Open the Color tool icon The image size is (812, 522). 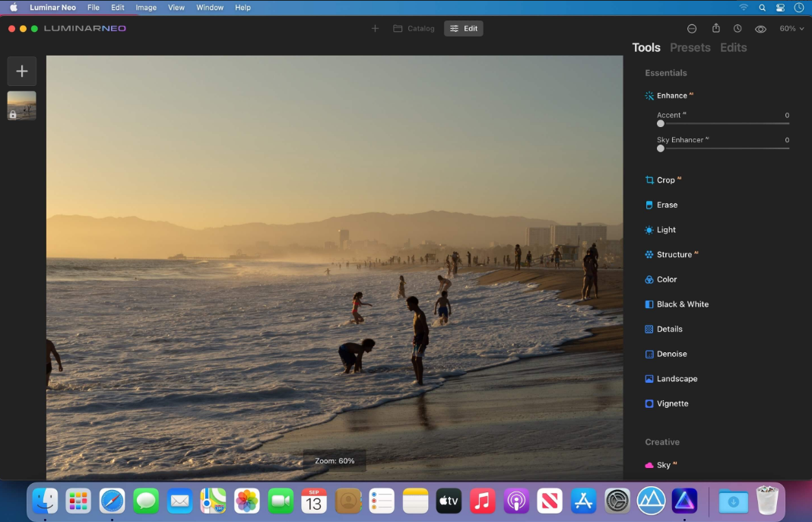tap(649, 280)
